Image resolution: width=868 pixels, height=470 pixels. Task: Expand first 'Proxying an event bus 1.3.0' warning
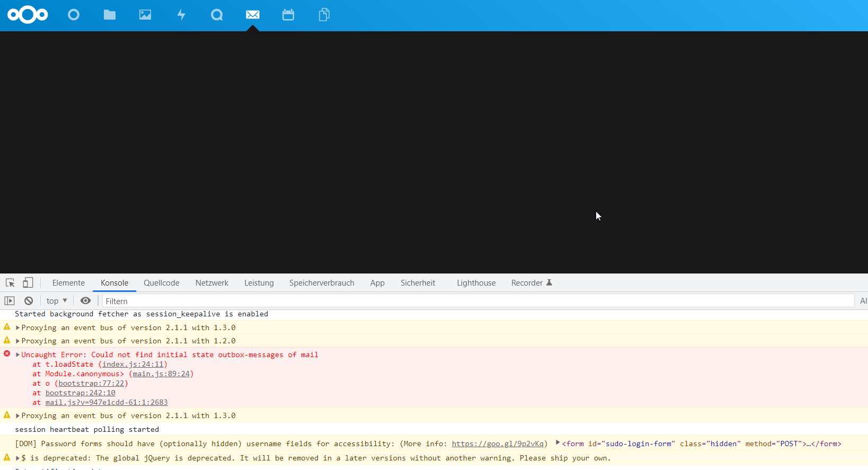pyautogui.click(x=17, y=328)
